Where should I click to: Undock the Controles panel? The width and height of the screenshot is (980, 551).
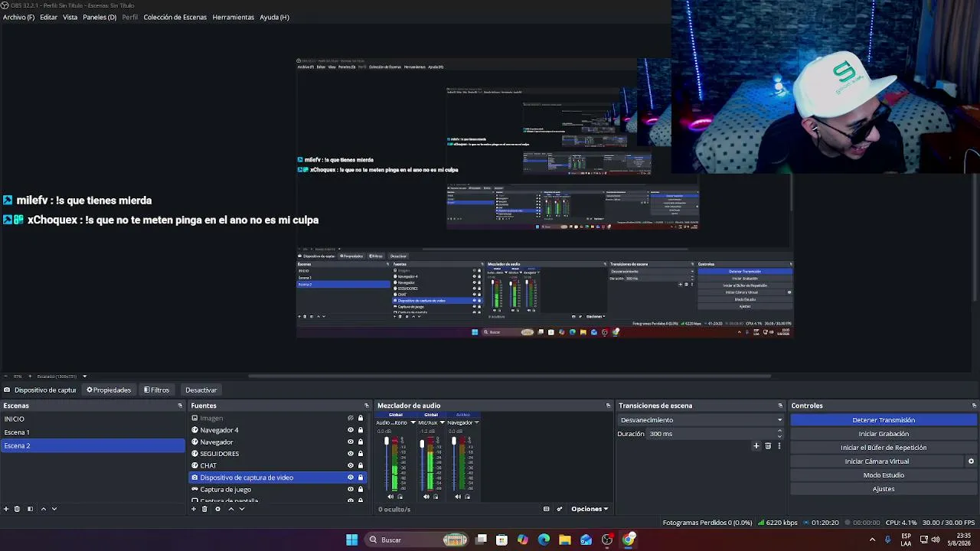tap(974, 406)
